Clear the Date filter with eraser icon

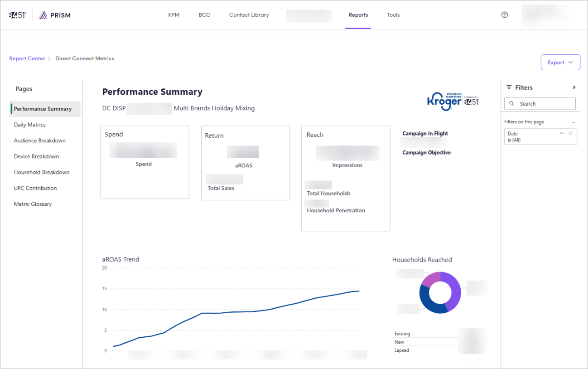click(570, 133)
